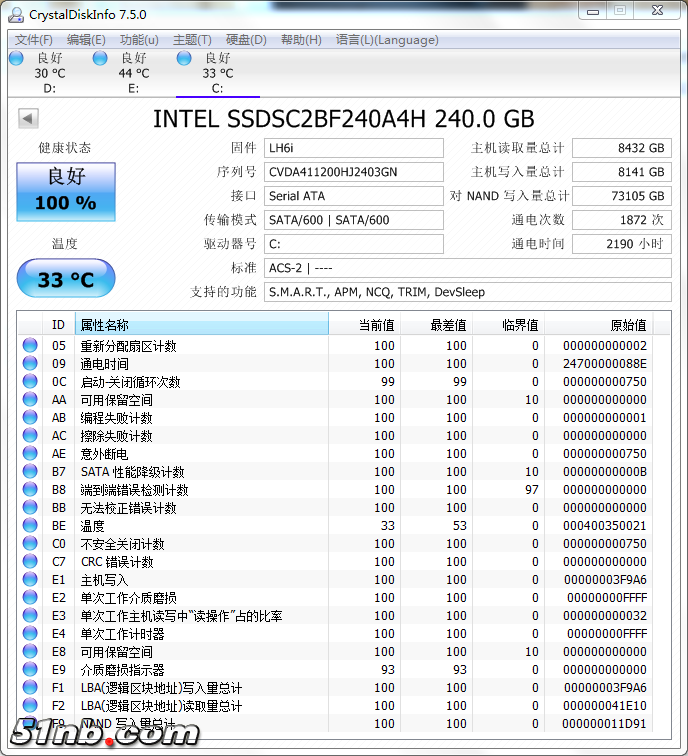
Task: Click blue status icon for 温度 attribute BE
Action: pos(31,526)
